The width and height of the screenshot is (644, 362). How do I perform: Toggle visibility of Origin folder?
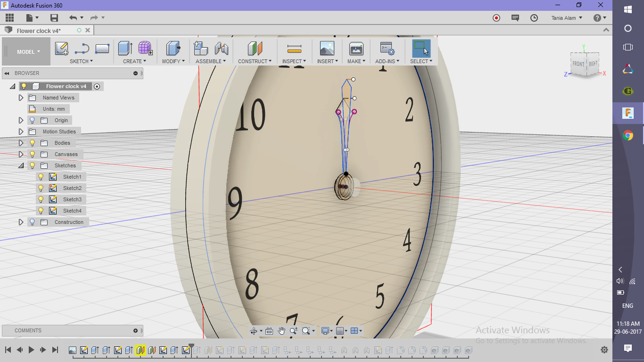33,120
